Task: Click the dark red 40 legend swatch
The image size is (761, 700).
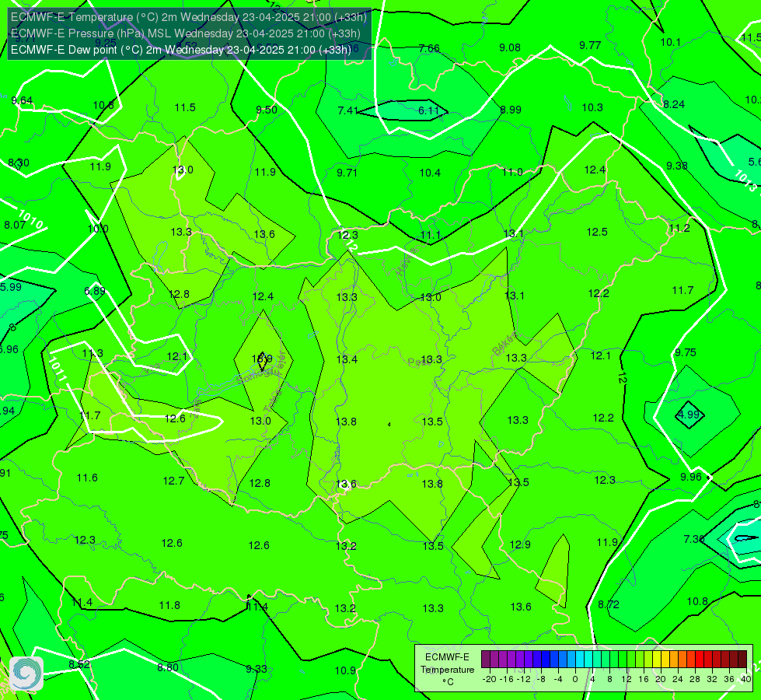Action: click(x=742, y=660)
